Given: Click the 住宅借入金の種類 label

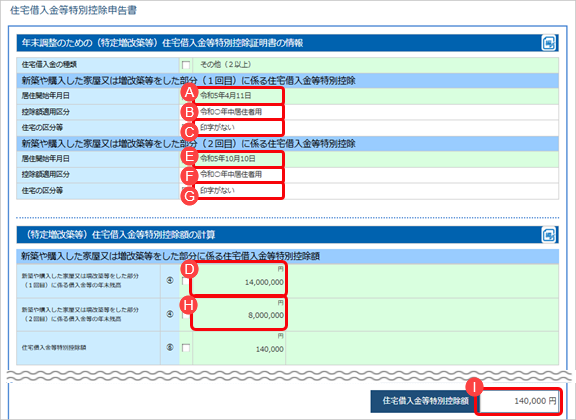Looking at the screenshot, I should pos(49,65).
